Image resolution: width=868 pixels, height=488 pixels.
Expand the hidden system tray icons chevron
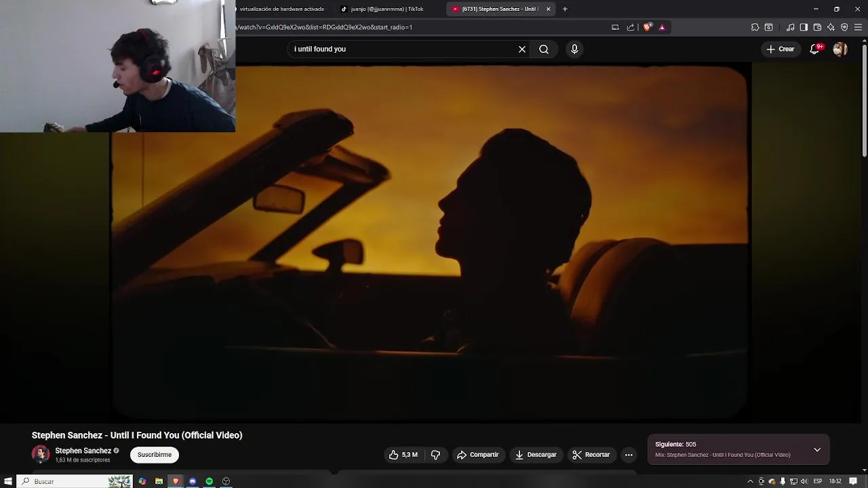750,481
